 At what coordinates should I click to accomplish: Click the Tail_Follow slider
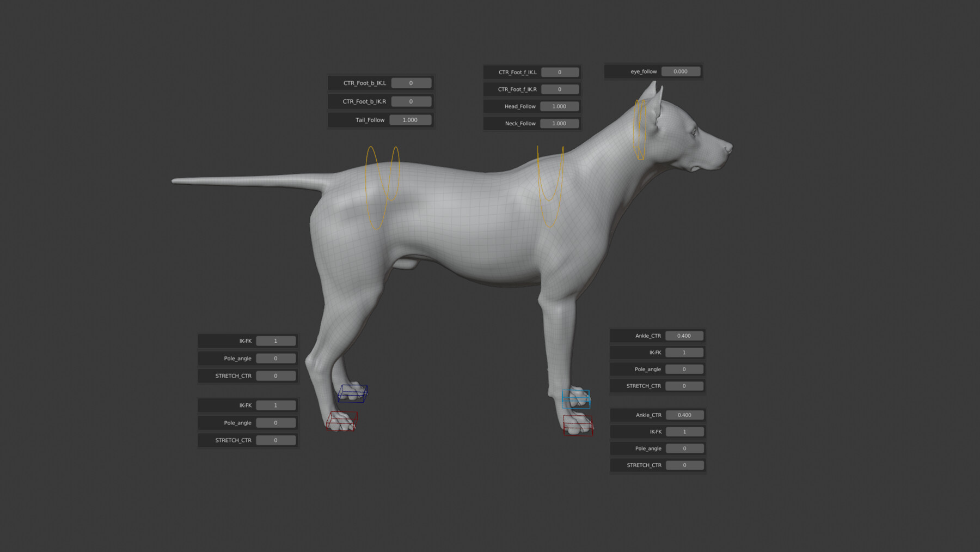tap(411, 120)
